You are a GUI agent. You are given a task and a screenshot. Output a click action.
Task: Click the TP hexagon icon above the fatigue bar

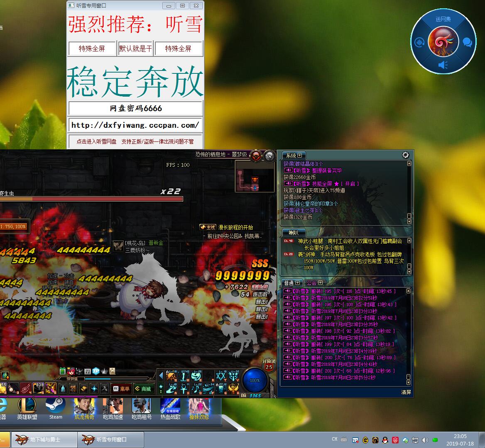coord(96,371)
